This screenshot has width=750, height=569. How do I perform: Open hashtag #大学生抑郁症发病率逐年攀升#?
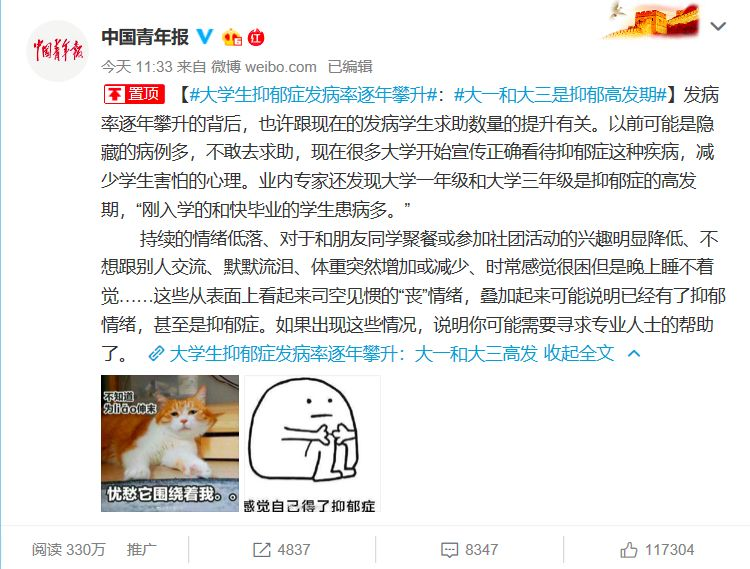tap(313, 95)
